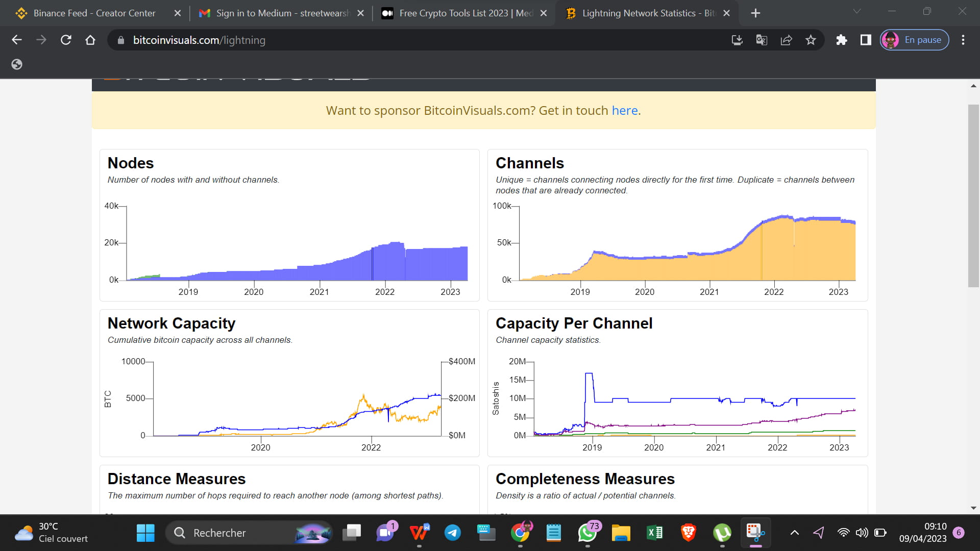Viewport: 980px width, 551px height.
Task: Click the page vertical scrollbar thumb
Action: point(973,196)
